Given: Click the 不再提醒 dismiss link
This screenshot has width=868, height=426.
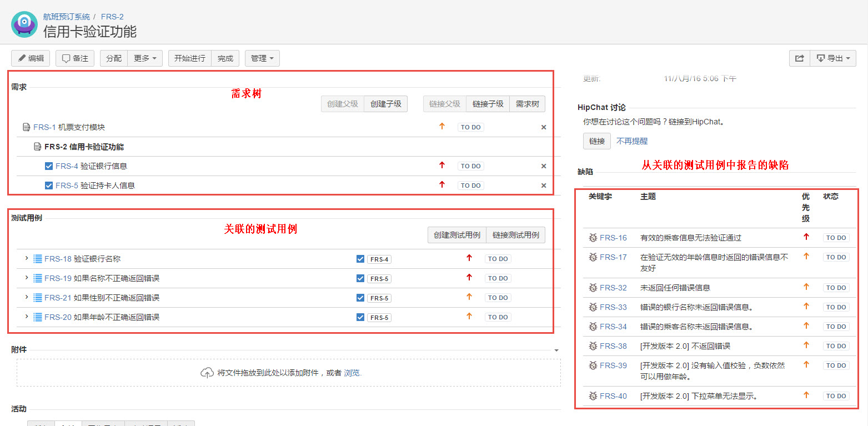Looking at the screenshot, I should pos(632,141).
